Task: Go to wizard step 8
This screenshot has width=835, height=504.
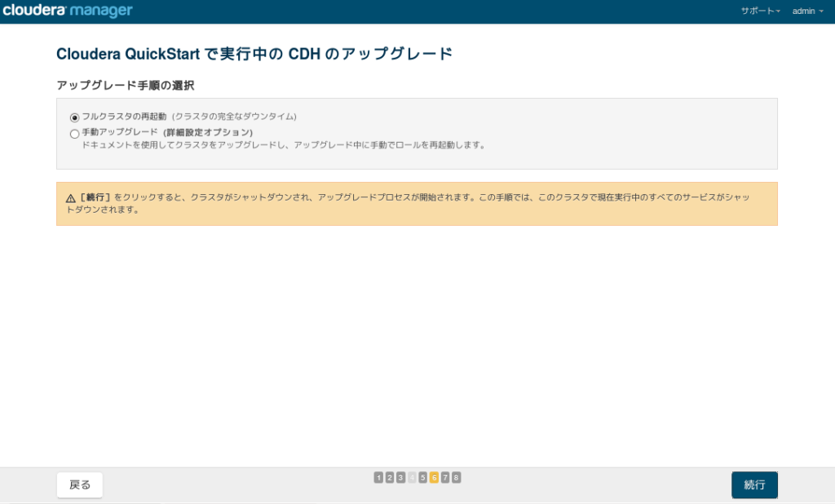Action: pyautogui.click(x=457, y=477)
